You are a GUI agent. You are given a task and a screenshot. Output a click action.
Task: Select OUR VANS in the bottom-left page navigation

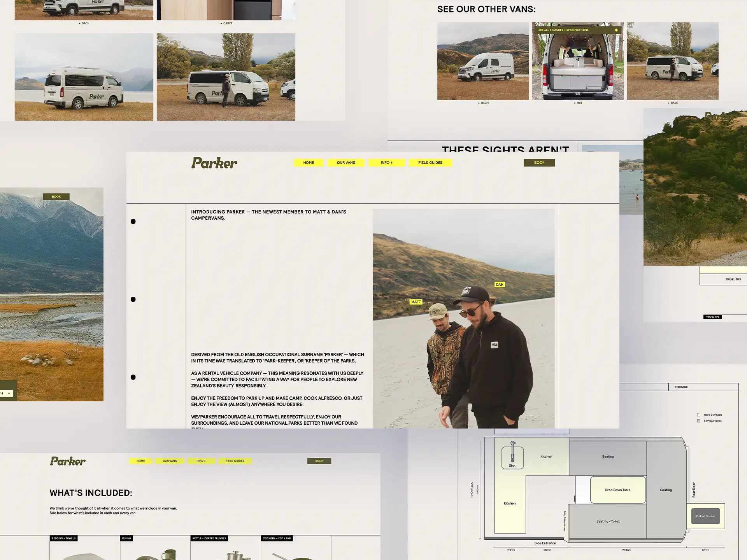click(170, 461)
